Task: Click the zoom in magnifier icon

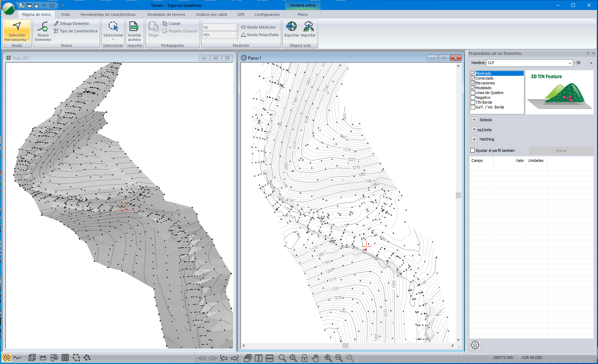Action: 328,358
